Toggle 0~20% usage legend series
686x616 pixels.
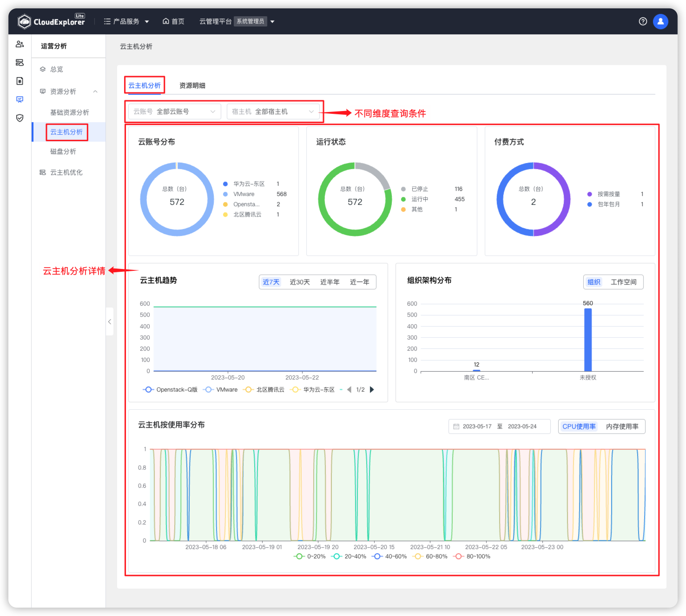tap(310, 556)
